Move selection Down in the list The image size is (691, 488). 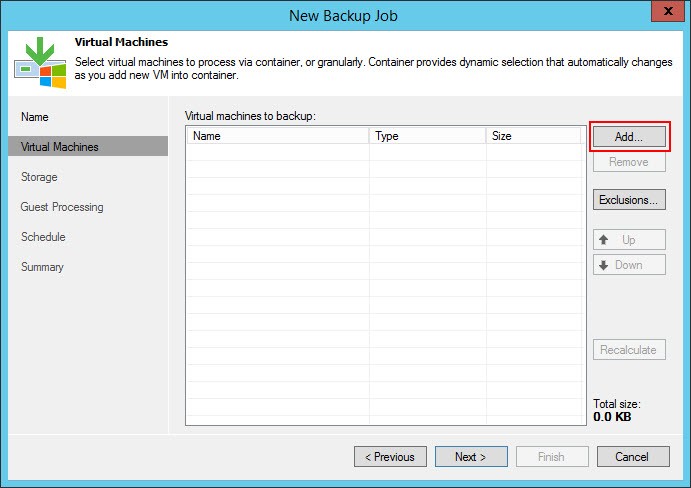click(x=629, y=265)
